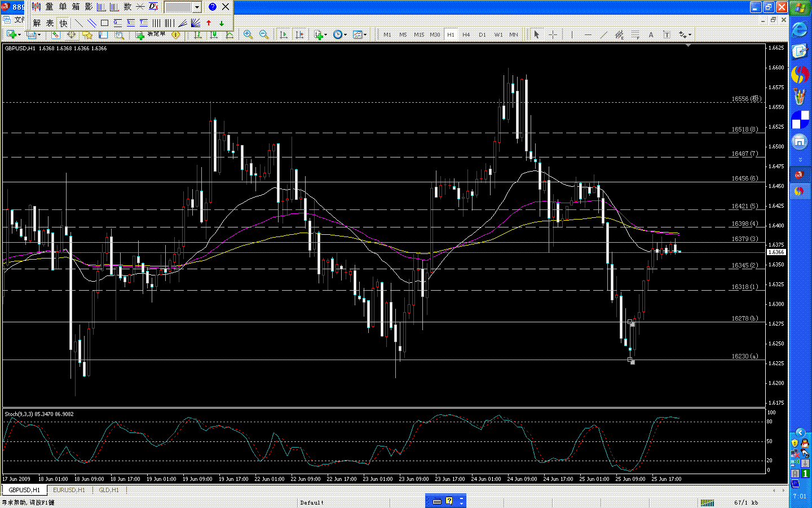812x508 pixels.
Task: Zoom in on the chart
Action: click(x=248, y=34)
